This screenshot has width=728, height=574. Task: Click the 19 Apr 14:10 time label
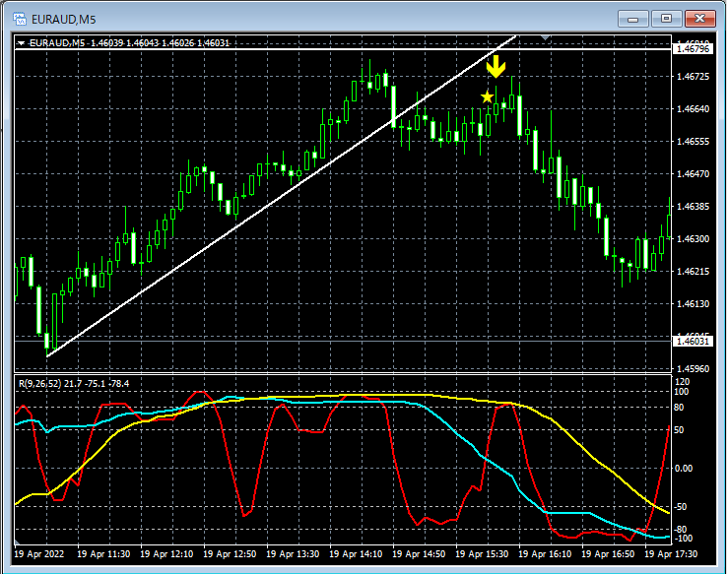pyautogui.click(x=356, y=554)
